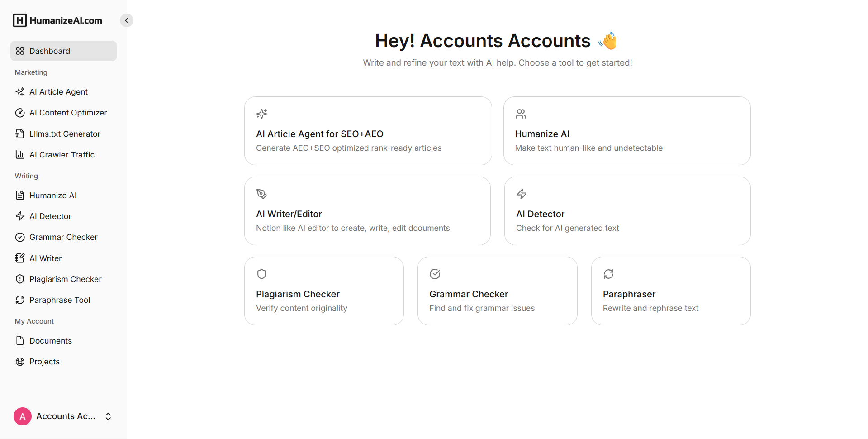Launch the Paraphraser card
The image size is (868, 439).
point(670,291)
